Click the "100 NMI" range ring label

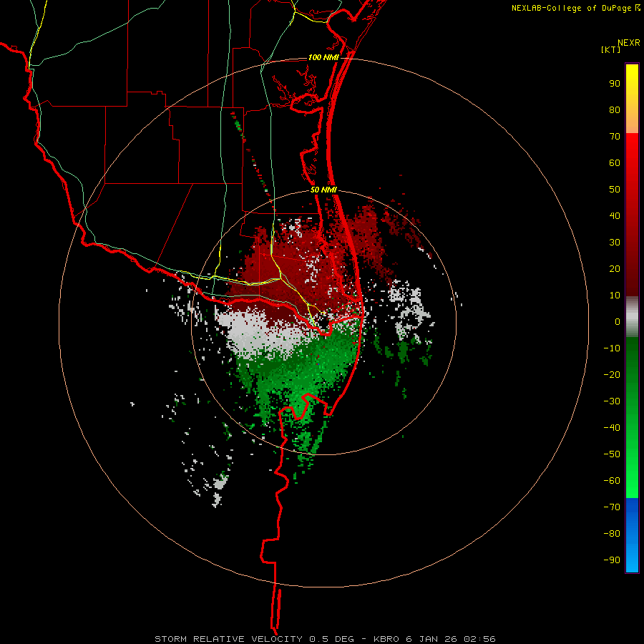click(x=323, y=57)
